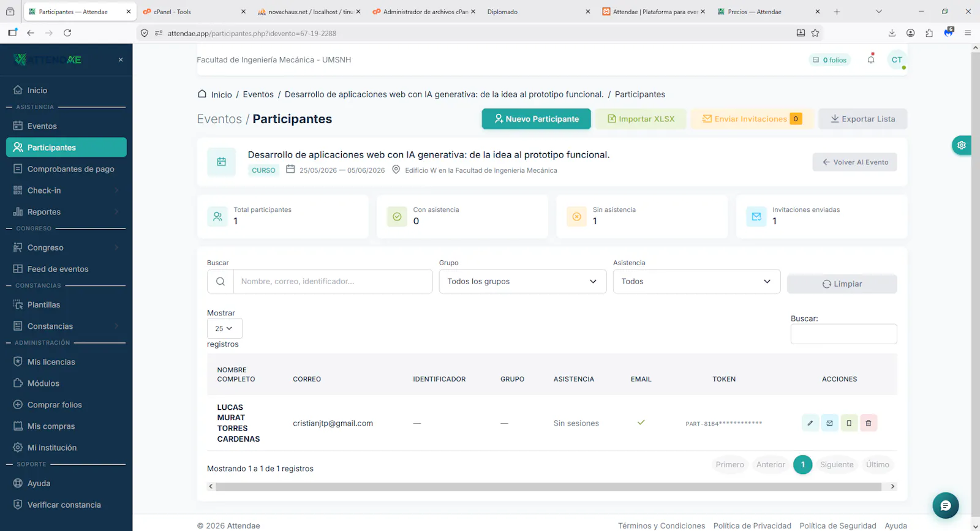
Task: Expand the Reportes sidebar submenu
Action: (x=66, y=212)
